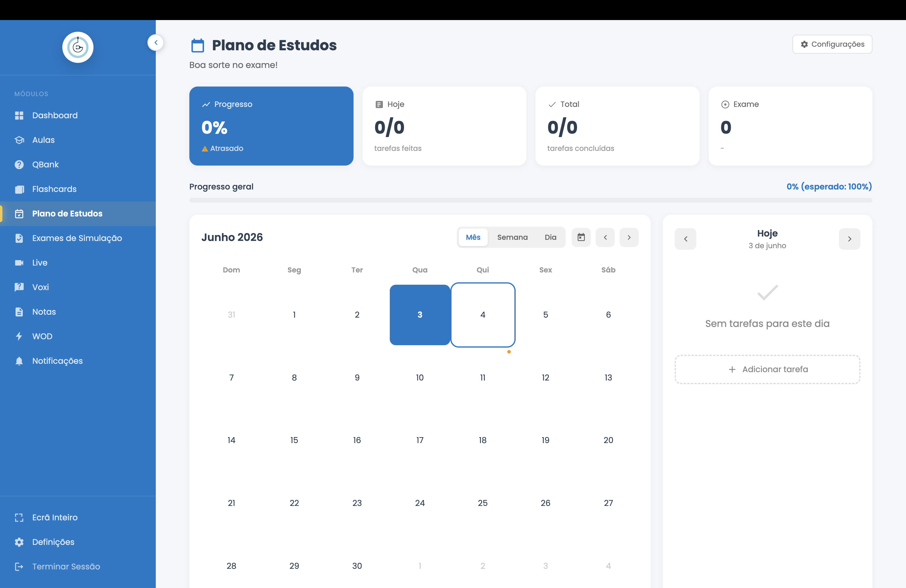This screenshot has width=906, height=588.
Task: Click 'tarefas concluídas' label
Action: pyautogui.click(x=581, y=148)
